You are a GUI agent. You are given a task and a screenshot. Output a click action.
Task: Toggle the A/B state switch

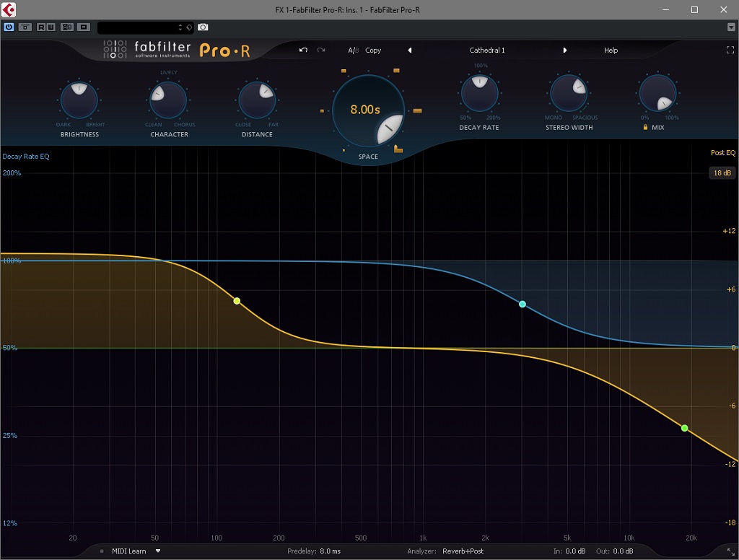(x=353, y=50)
